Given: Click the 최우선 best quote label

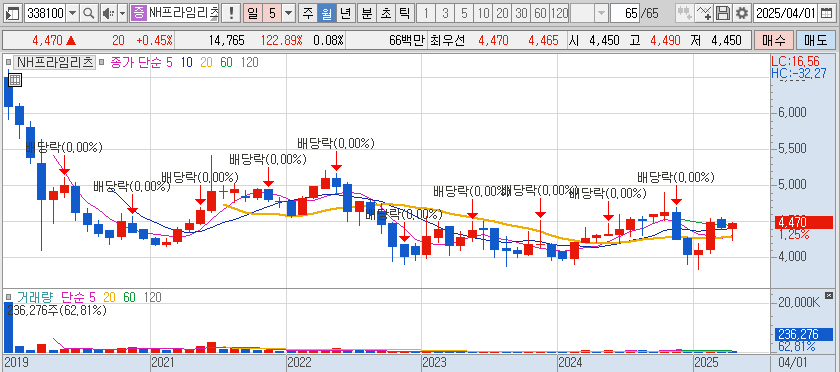Looking at the screenshot, I should 447,40.
